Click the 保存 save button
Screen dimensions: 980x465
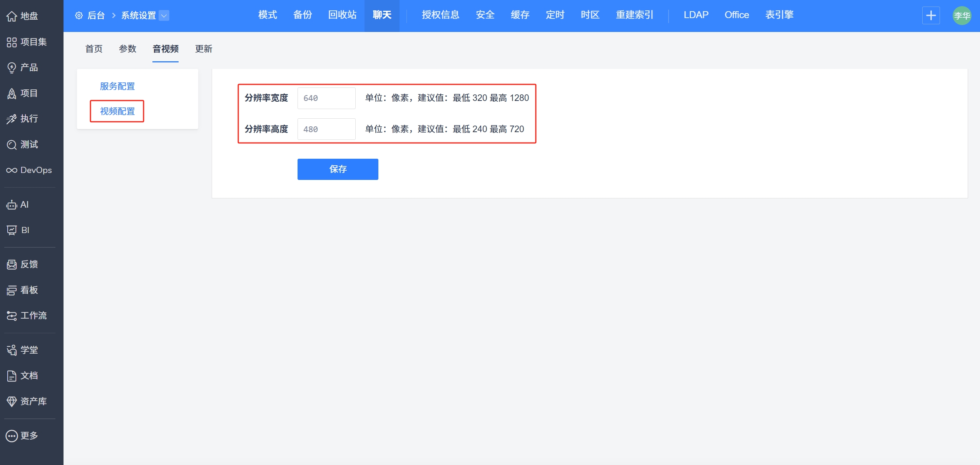pos(338,169)
